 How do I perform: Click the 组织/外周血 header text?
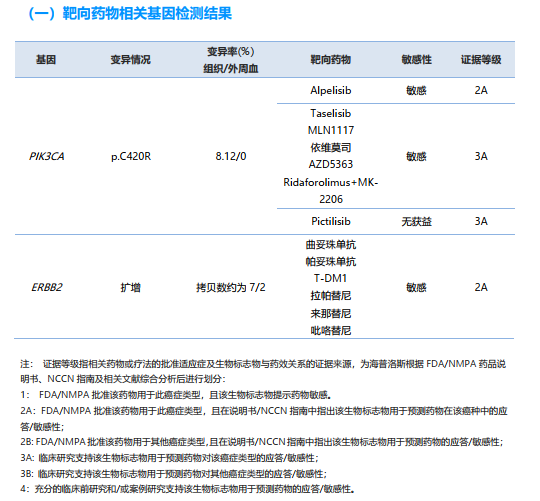[231, 69]
